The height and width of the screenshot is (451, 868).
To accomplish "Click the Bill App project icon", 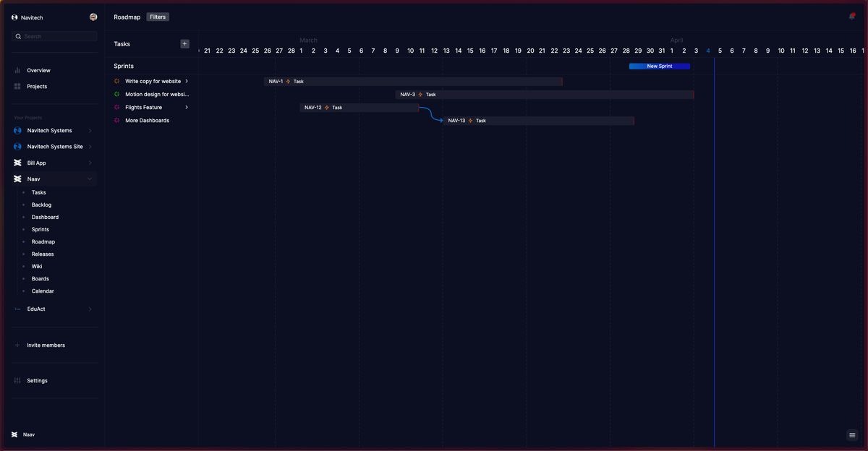I will (17, 163).
